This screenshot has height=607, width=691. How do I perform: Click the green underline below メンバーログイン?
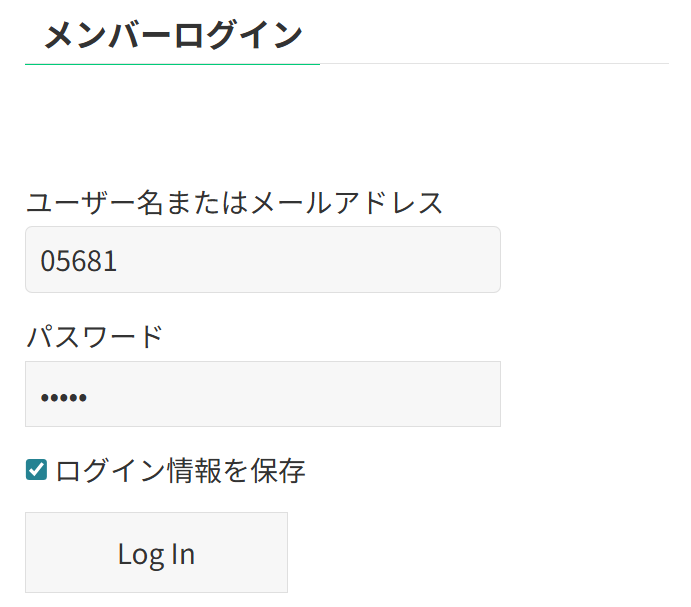tap(172, 64)
